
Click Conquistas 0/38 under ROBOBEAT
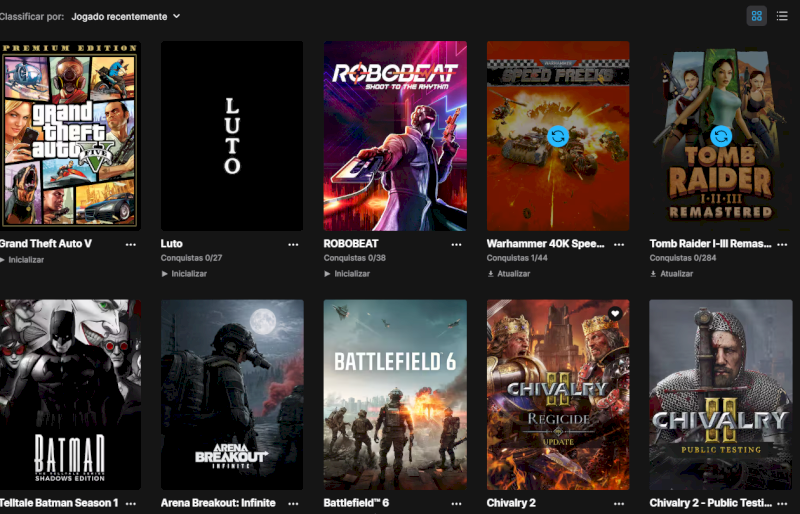coord(355,258)
